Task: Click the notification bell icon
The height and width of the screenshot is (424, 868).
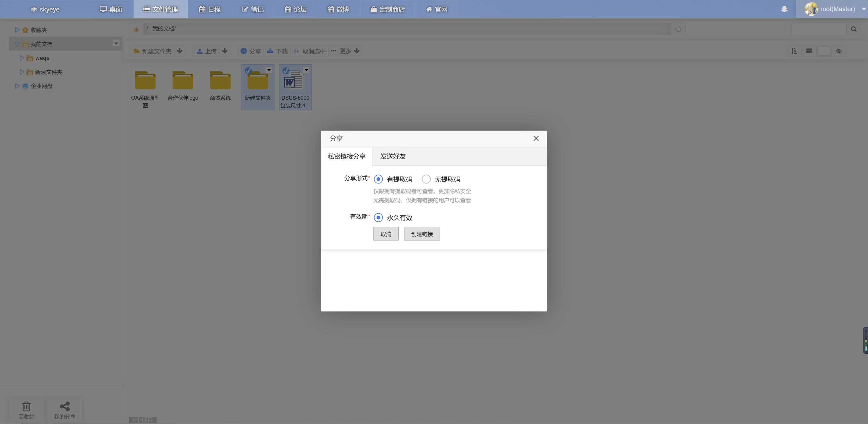Action: tap(784, 9)
